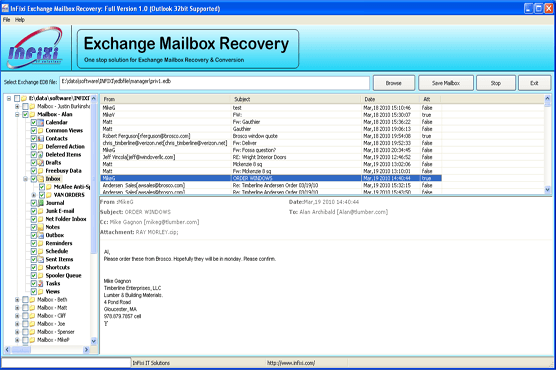Select the RE: Wright Interior Doors email

pyautogui.click(x=271, y=157)
